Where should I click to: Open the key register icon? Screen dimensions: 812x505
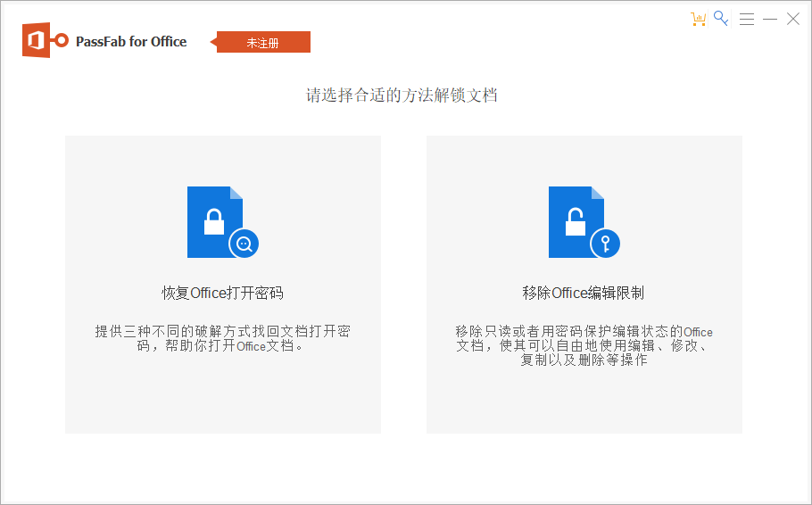pos(721,19)
